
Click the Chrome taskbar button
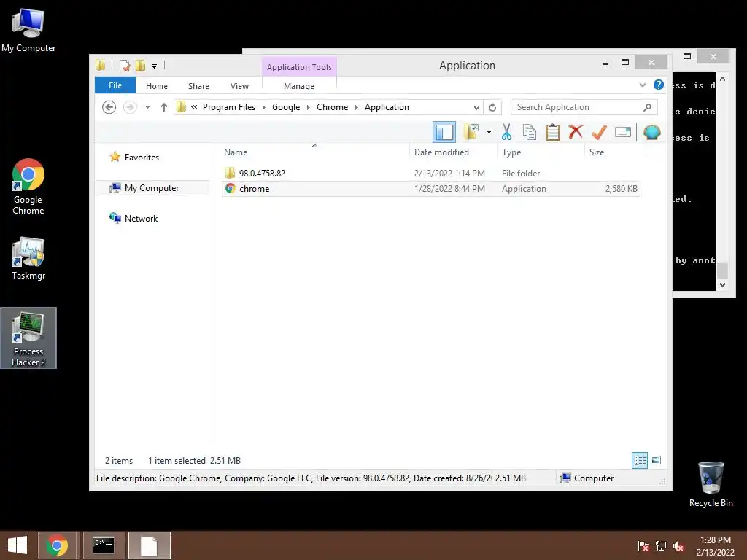(x=57, y=545)
